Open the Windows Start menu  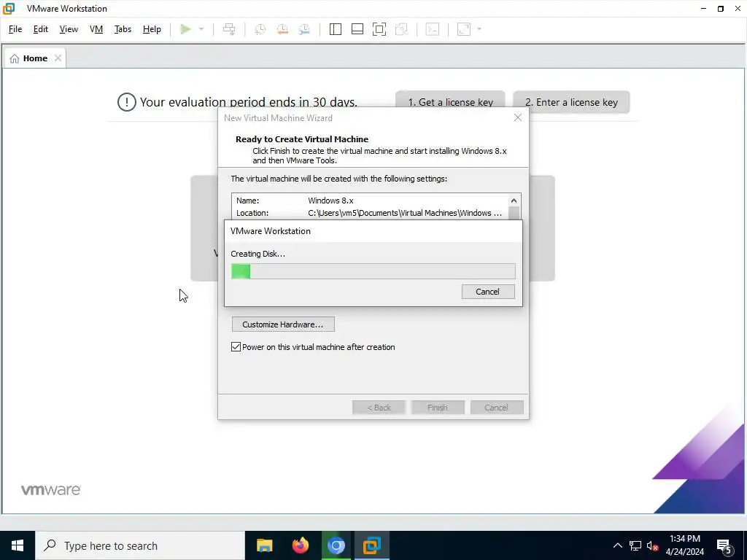(x=18, y=545)
